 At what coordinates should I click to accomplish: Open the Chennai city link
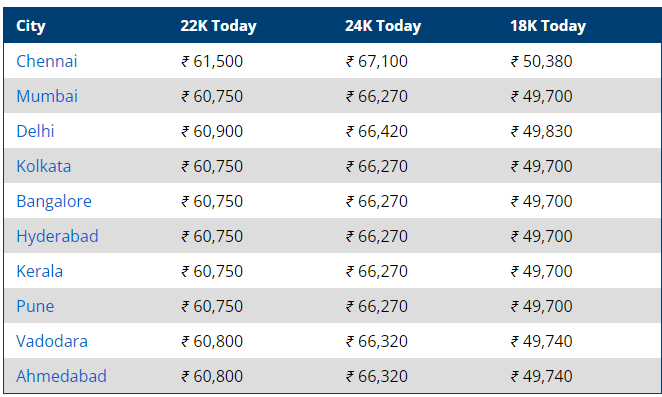click(47, 61)
